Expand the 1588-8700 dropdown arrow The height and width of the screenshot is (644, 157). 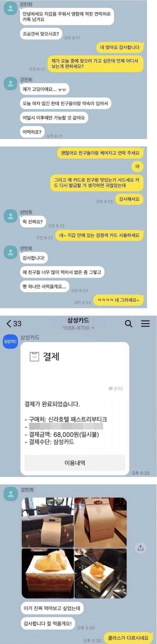[93, 328]
